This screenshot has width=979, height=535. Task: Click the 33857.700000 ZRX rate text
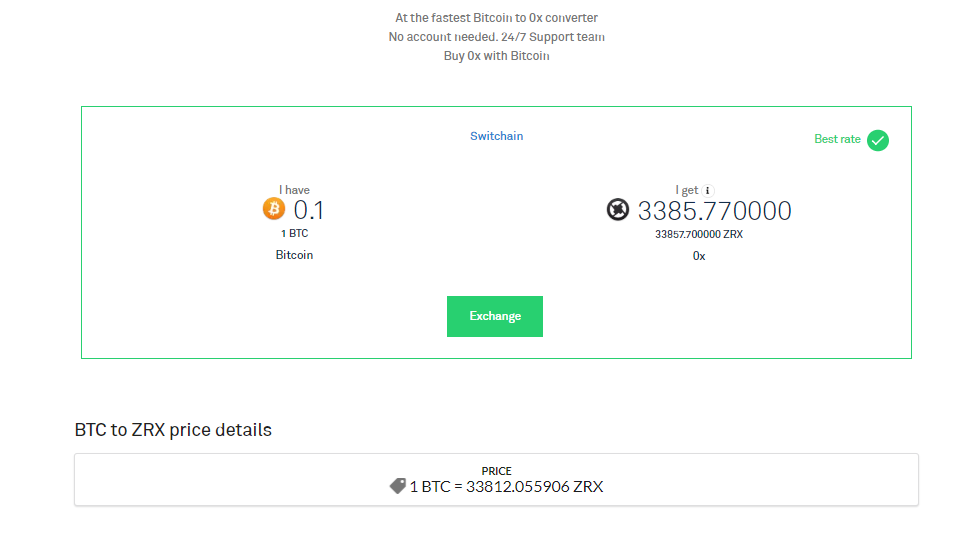699,234
